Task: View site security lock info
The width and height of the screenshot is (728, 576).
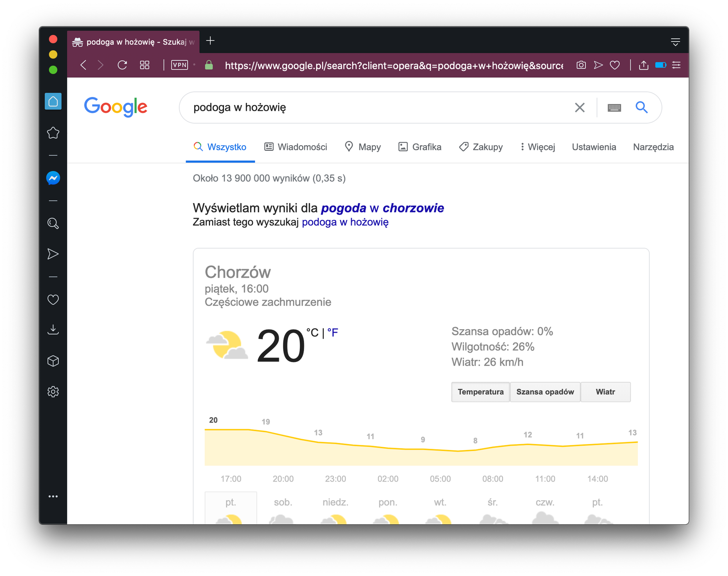Action: pos(209,65)
